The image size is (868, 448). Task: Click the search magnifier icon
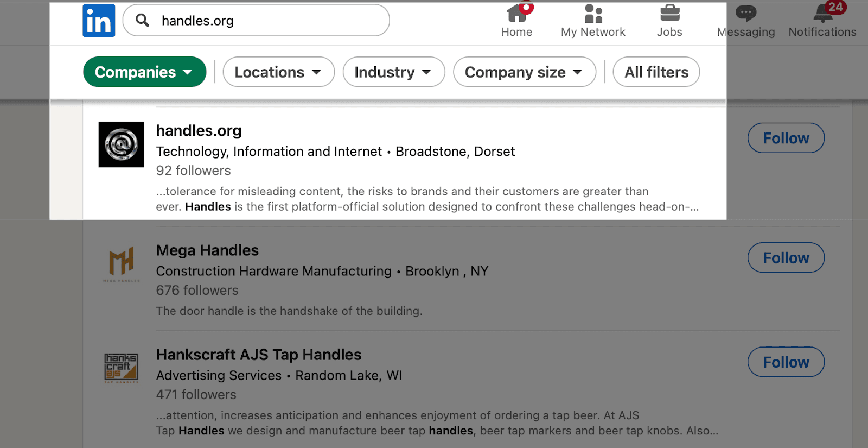tap(142, 21)
